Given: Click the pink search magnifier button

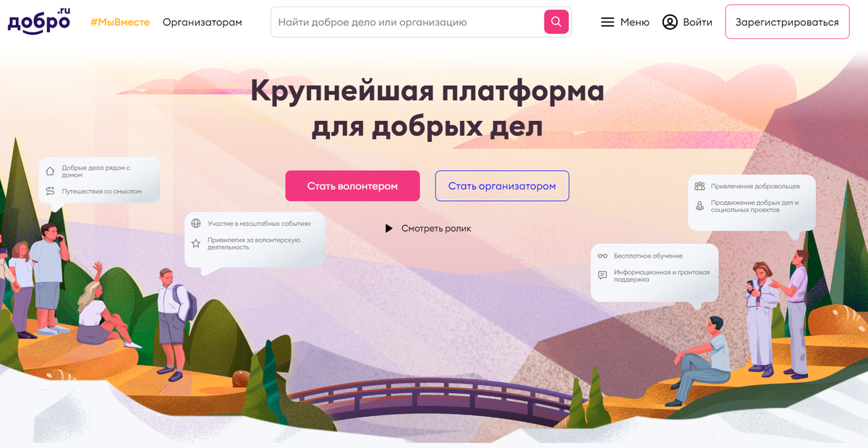Looking at the screenshot, I should point(556,22).
